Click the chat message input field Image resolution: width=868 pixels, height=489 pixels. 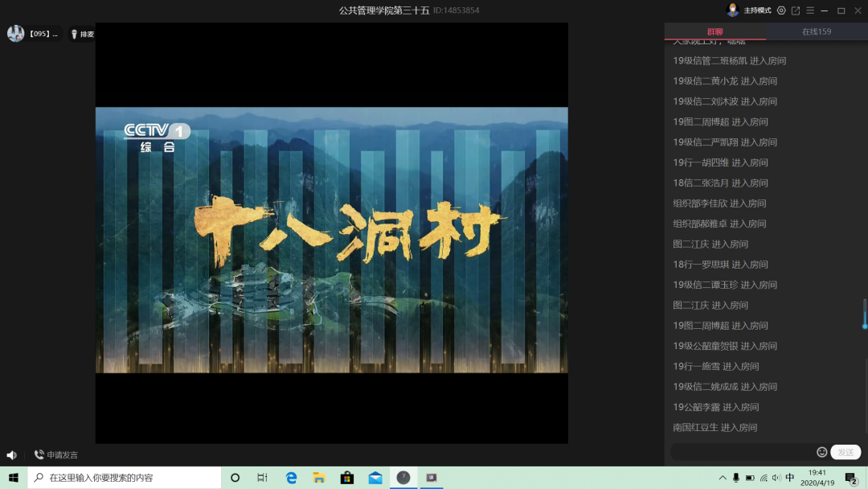click(742, 452)
